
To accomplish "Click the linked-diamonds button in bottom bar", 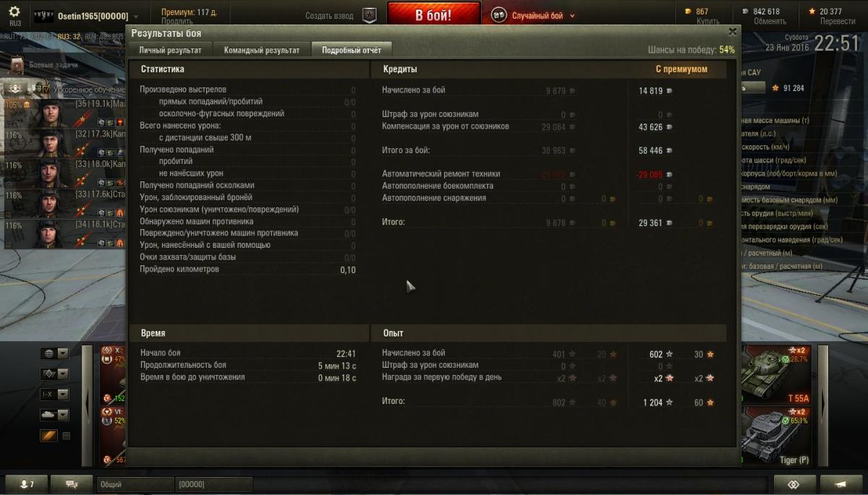I will click(x=794, y=484).
